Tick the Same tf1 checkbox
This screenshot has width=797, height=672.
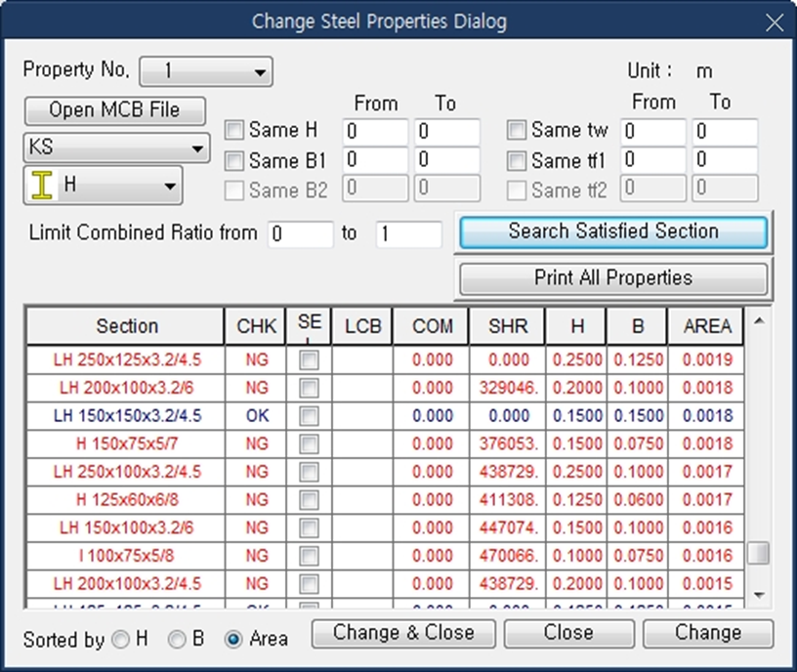point(517,160)
